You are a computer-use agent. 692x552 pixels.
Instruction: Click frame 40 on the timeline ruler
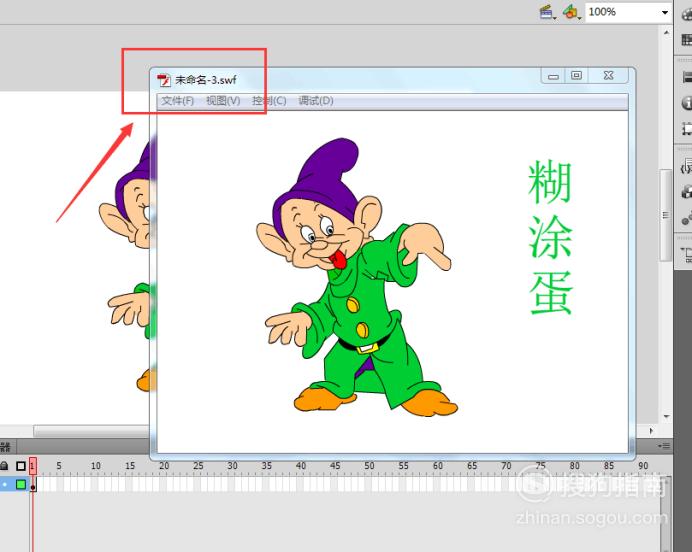click(x=301, y=466)
